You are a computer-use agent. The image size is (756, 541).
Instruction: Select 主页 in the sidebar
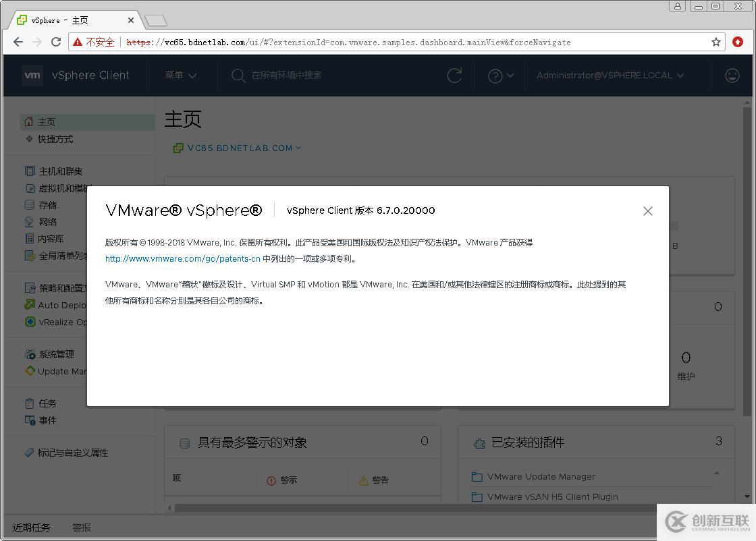pos(88,122)
